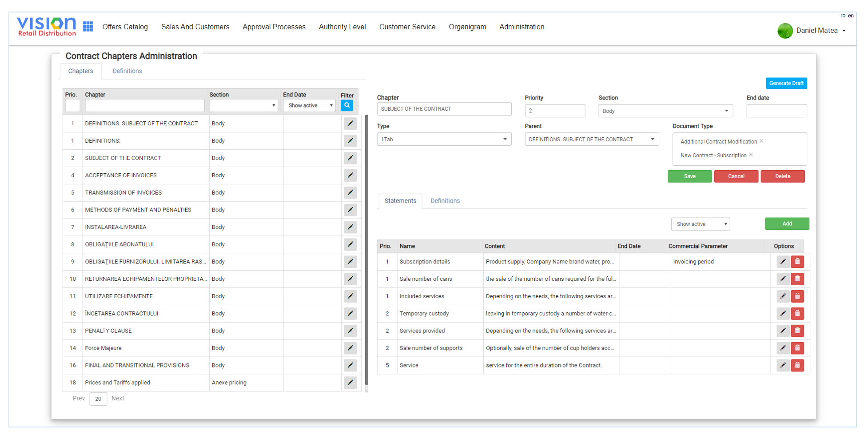This screenshot has width=868, height=439.
Task: Edit the UTILIZARE ECHIPAMENTE chapter
Action: click(350, 296)
